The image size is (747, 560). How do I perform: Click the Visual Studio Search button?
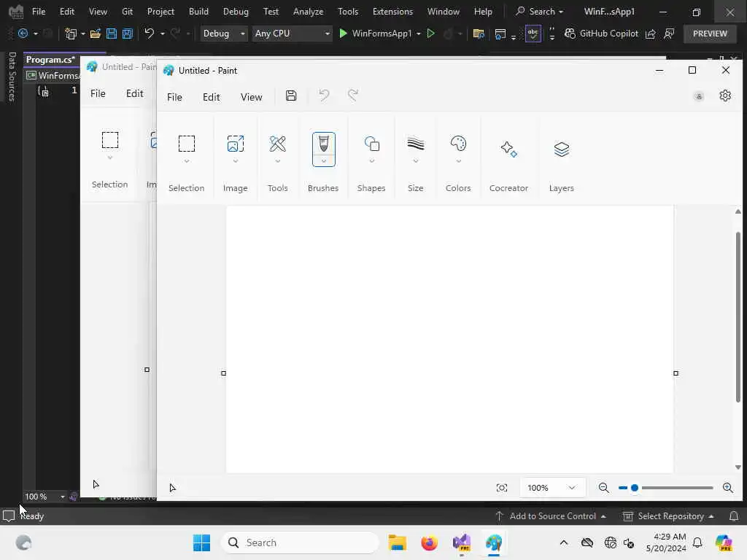[540, 12]
